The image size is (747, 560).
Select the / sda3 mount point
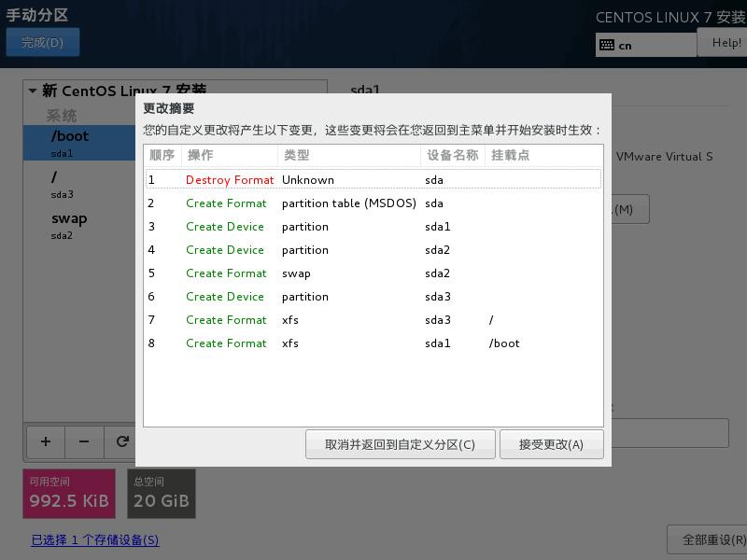pyautogui.click(x=79, y=184)
